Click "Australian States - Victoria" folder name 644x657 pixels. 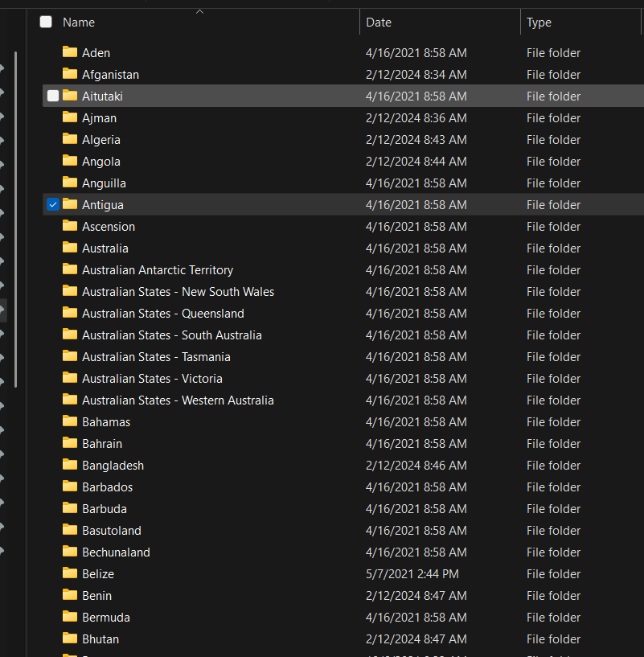[152, 379]
